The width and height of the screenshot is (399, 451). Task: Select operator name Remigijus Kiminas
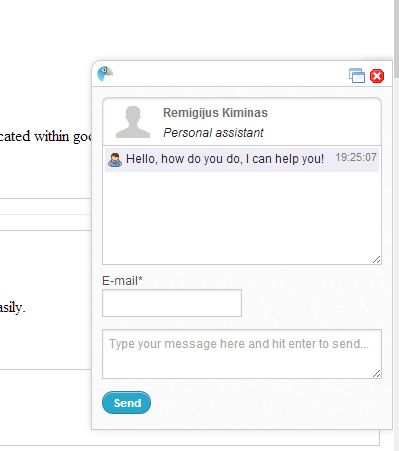[215, 113]
